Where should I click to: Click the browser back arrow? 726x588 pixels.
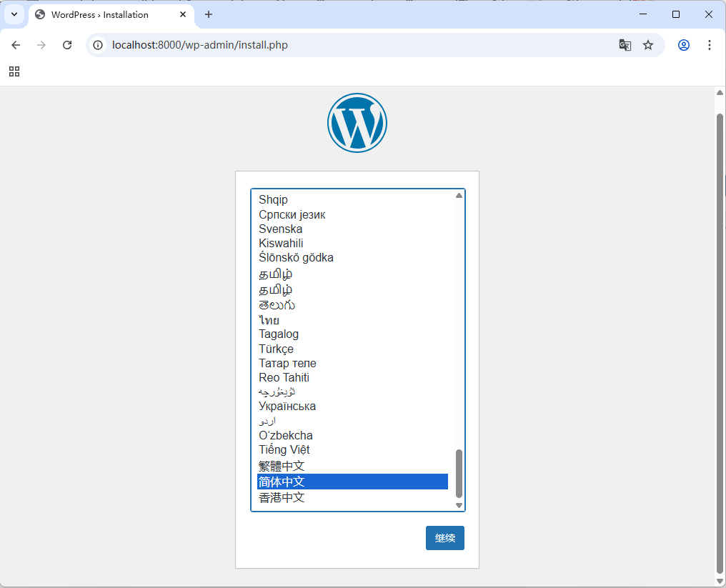(x=16, y=45)
